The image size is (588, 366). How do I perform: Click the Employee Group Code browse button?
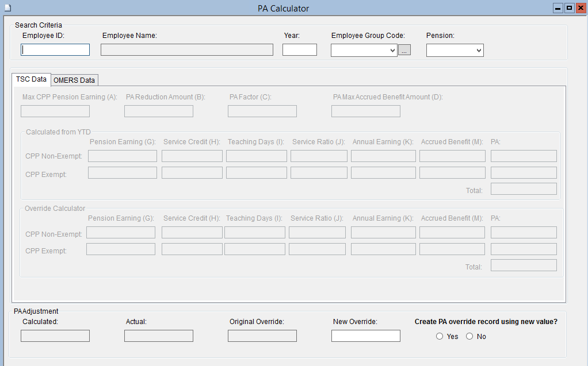tap(404, 51)
